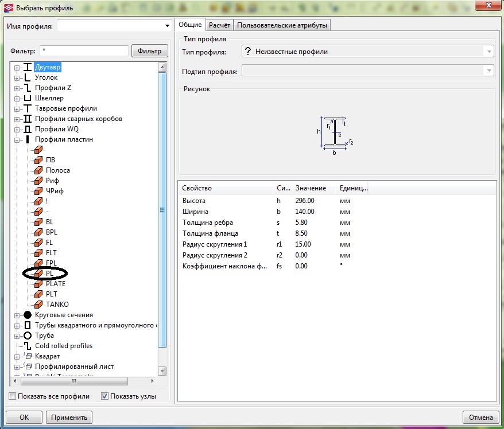Image resolution: width=504 pixels, height=429 pixels.
Task: Select the PL plate profile in tree
Action: pos(49,274)
